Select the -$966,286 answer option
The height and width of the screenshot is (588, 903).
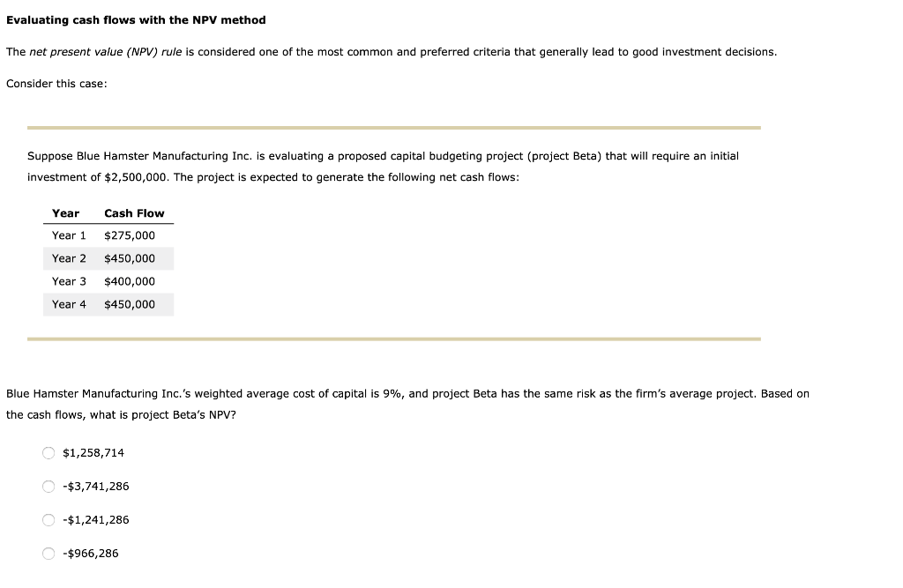(49, 553)
